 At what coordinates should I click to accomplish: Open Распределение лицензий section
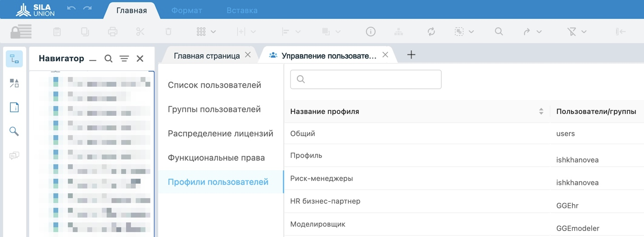[x=221, y=134]
